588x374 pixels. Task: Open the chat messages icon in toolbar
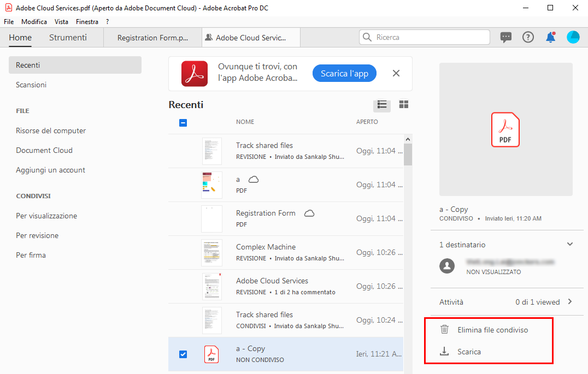pos(505,37)
